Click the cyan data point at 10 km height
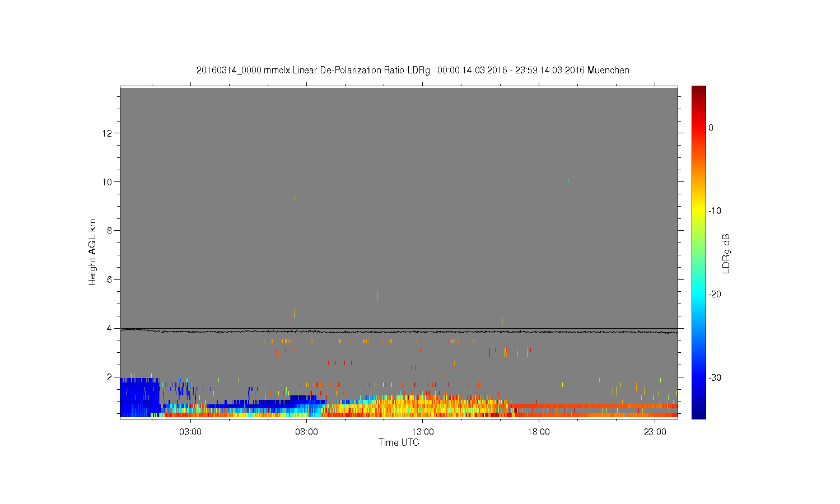Image resolution: width=840 pixels, height=504 pixels. coord(568,181)
